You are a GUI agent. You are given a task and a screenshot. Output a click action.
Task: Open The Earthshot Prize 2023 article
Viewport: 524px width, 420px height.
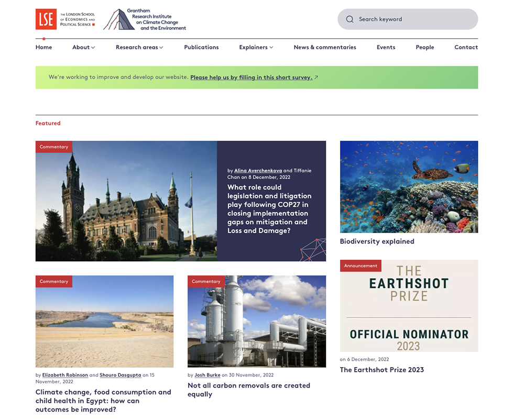click(381, 370)
